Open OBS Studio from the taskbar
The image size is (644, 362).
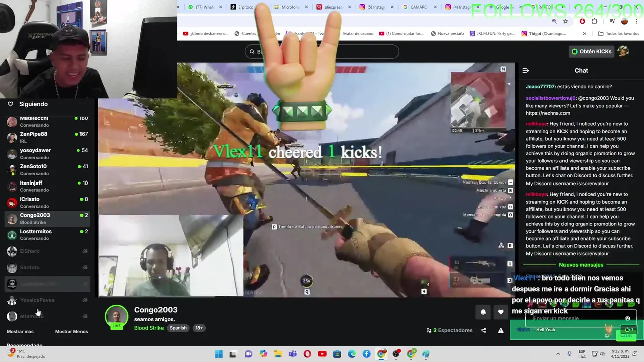click(x=396, y=354)
